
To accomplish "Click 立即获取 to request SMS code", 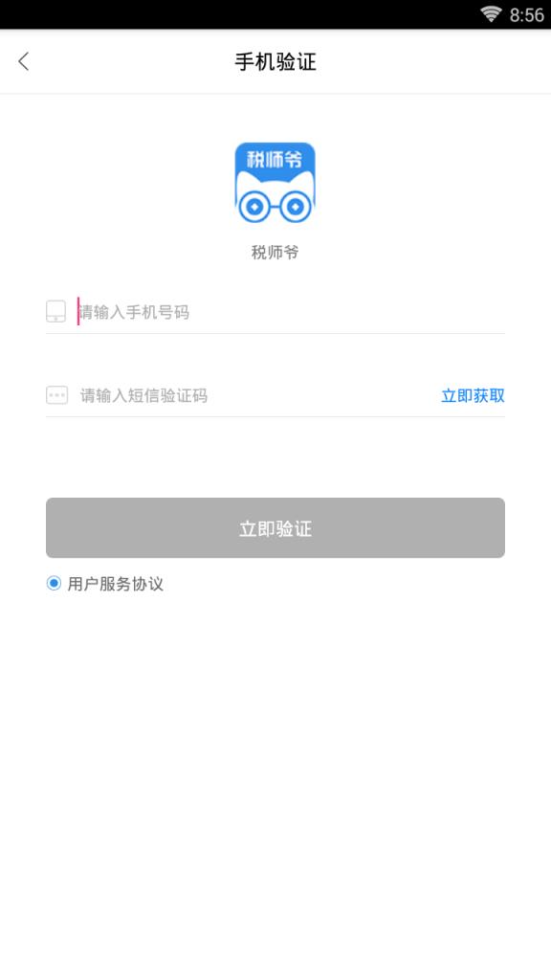I will pos(473,394).
